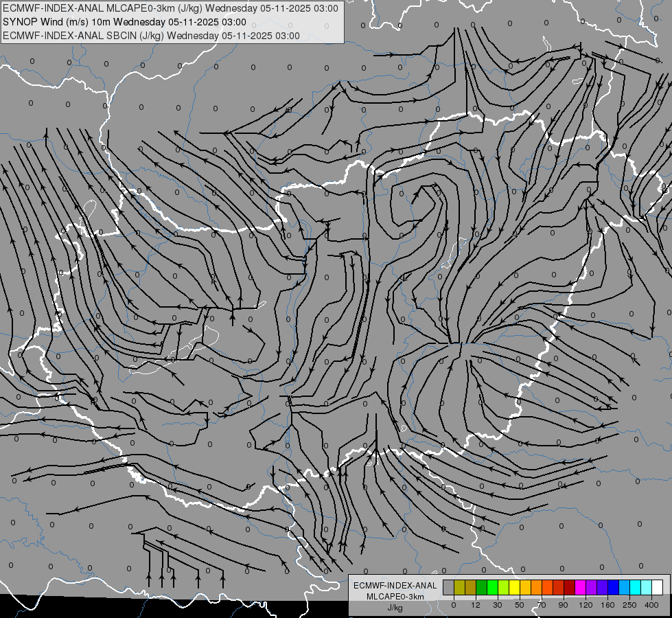Screen dimensions: 672x618
Task: Click the MLCAPE0-3km title line in header
Action: click(x=170, y=8)
